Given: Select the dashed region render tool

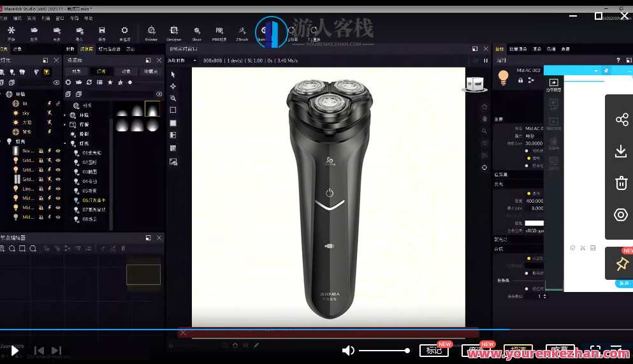Looking at the screenshot, I should (173, 110).
